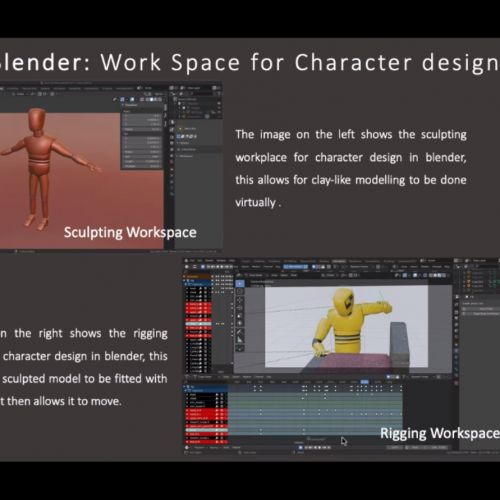Select the Rotate tool in rigging viewport toolbar
Image resolution: width=500 pixels, height=500 pixels.
(x=240, y=308)
